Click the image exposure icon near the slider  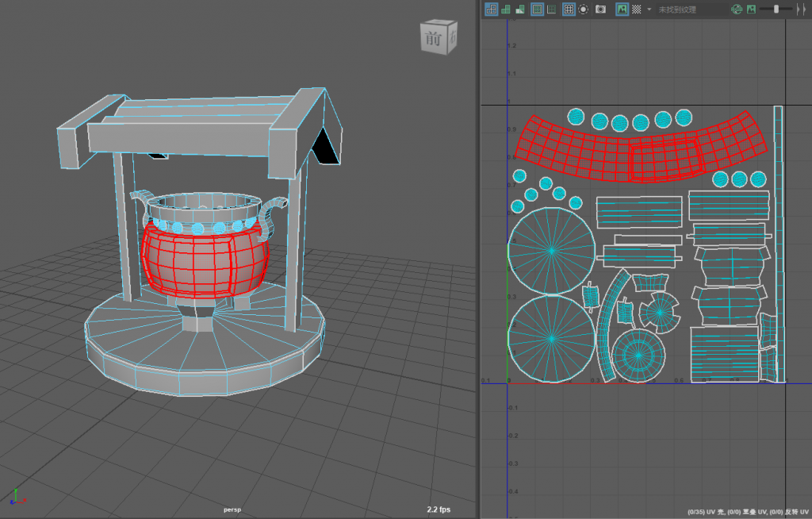click(751, 9)
